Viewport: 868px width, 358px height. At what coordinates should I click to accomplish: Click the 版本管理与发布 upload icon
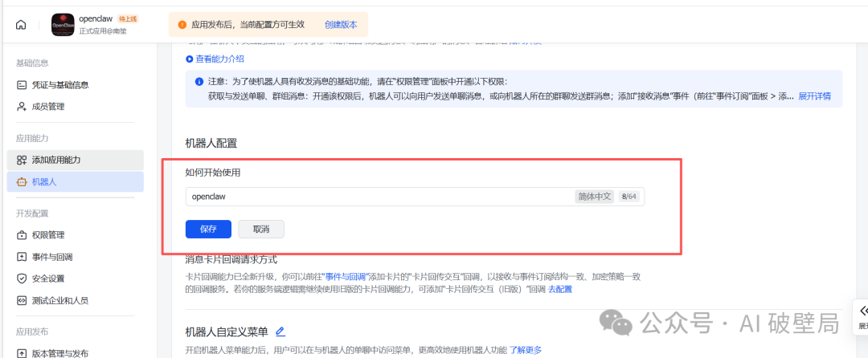click(x=22, y=353)
